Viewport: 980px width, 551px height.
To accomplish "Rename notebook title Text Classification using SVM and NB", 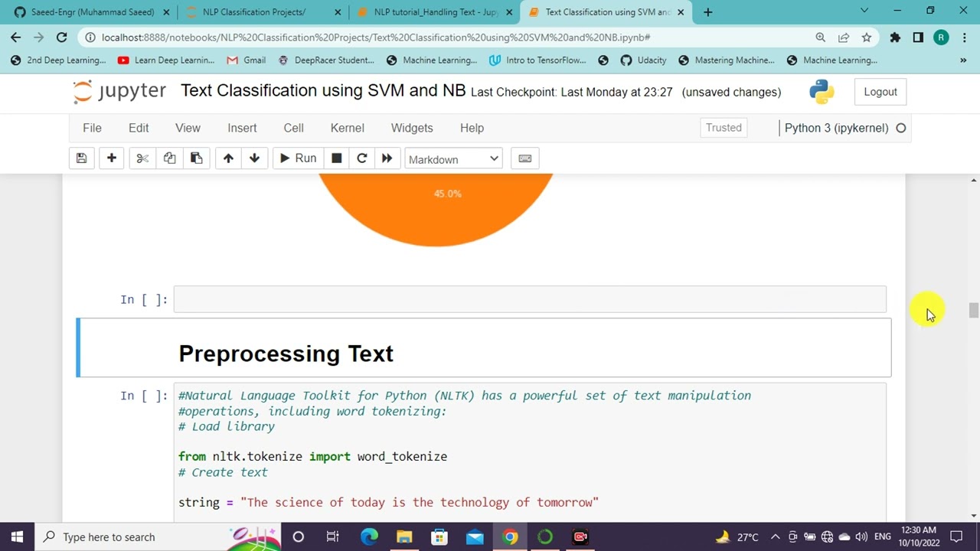I will (323, 90).
